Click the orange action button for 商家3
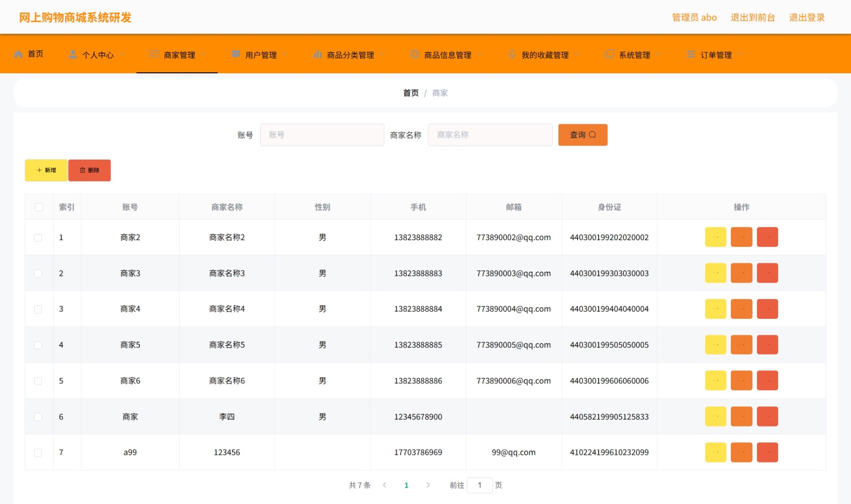The width and height of the screenshot is (851, 504). pyautogui.click(x=741, y=273)
